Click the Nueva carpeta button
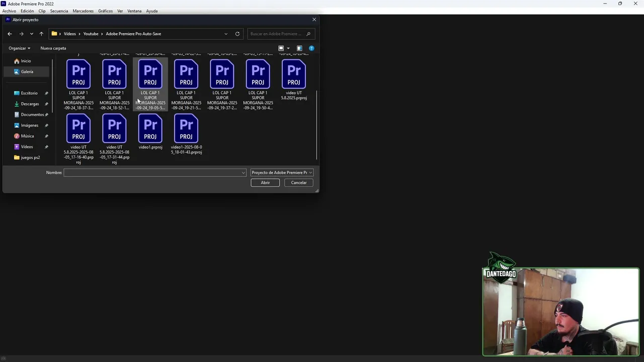This screenshot has height=362, width=644. click(x=53, y=48)
